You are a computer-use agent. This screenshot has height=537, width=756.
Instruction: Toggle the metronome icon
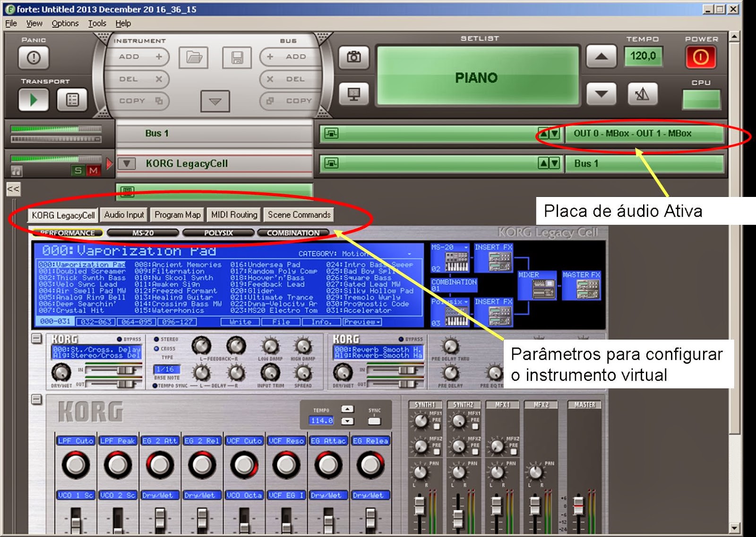(x=642, y=94)
